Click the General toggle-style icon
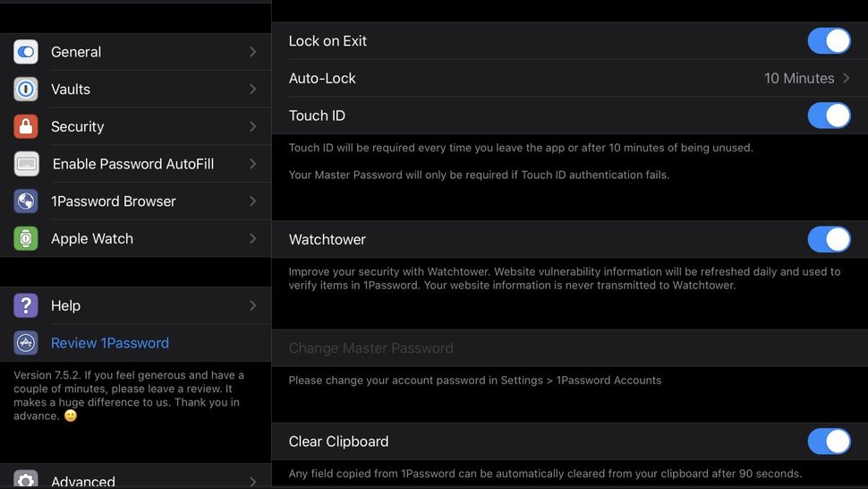868x489 pixels. pos(26,52)
